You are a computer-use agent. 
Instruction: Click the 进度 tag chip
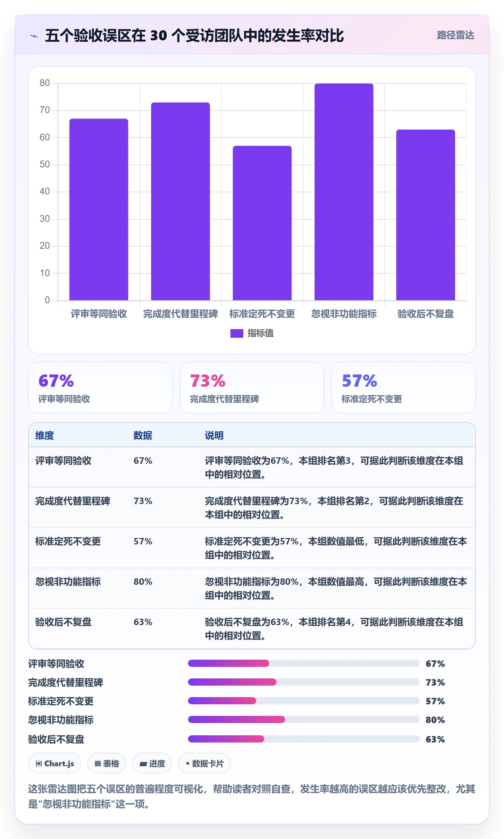(x=152, y=763)
